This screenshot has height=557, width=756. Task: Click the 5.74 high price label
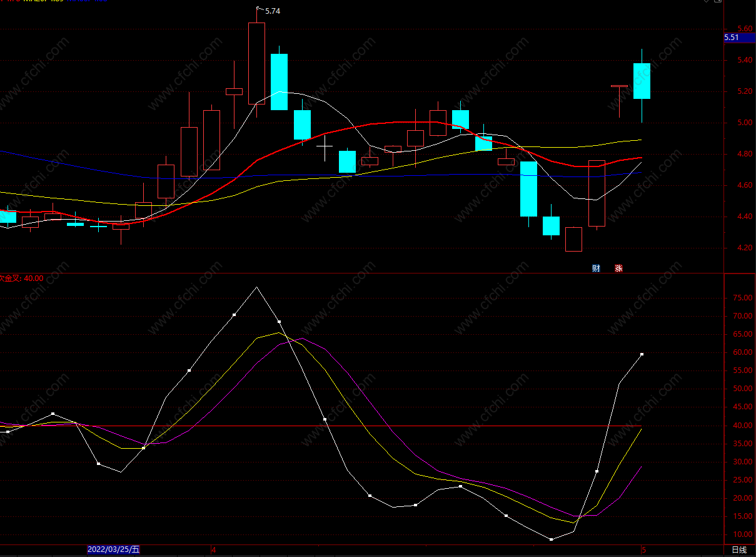click(273, 11)
